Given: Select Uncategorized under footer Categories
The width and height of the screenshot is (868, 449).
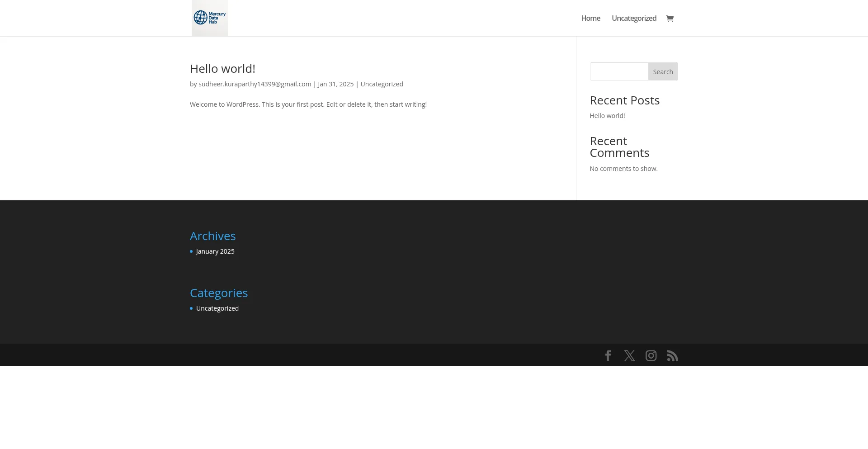Looking at the screenshot, I should 217,308.
